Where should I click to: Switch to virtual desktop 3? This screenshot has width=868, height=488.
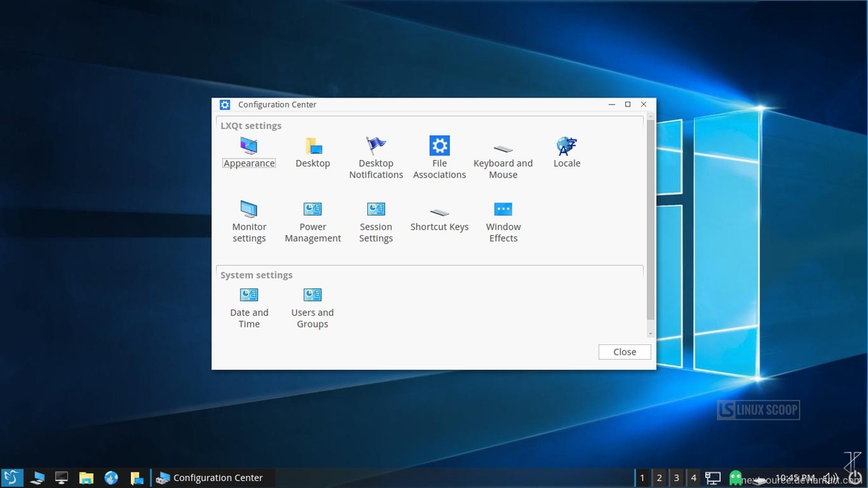676,478
